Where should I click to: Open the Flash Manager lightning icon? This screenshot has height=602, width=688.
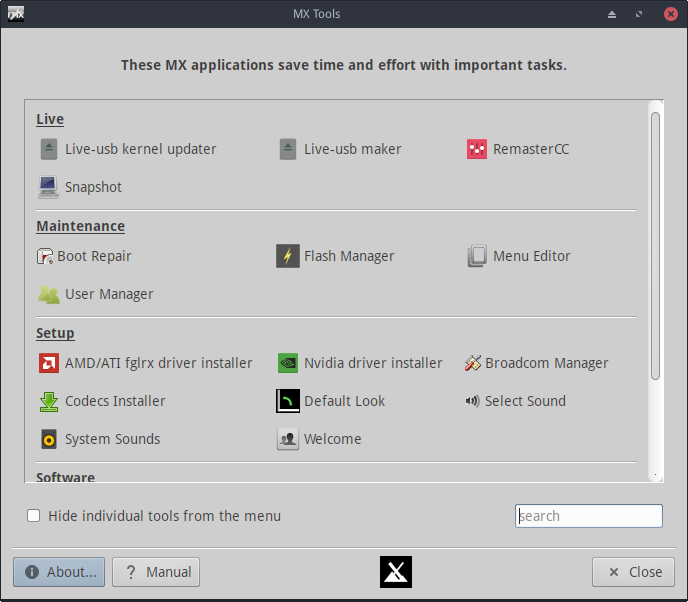click(288, 256)
